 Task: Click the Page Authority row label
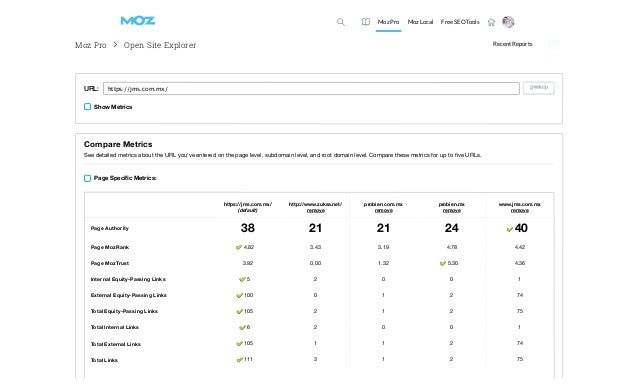pos(109,229)
